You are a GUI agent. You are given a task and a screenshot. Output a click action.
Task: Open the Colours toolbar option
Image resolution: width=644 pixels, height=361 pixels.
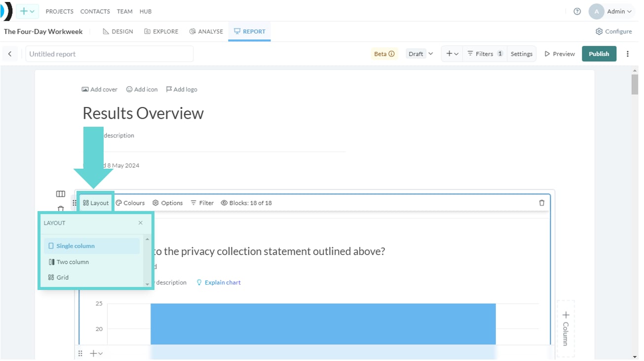click(130, 203)
